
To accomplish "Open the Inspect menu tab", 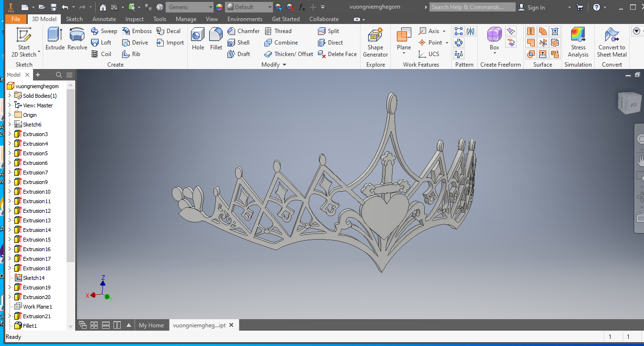I will tap(134, 19).
